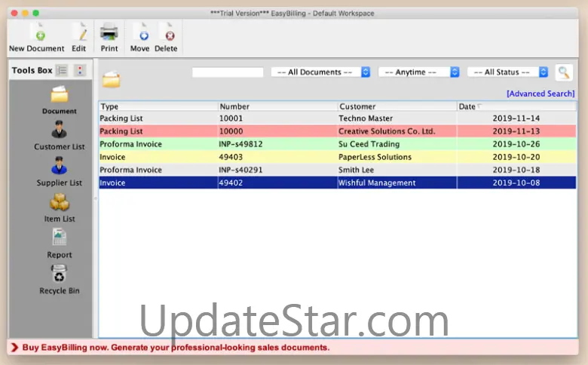Click the magnifier search button
This screenshot has width=588, height=365.
564,72
